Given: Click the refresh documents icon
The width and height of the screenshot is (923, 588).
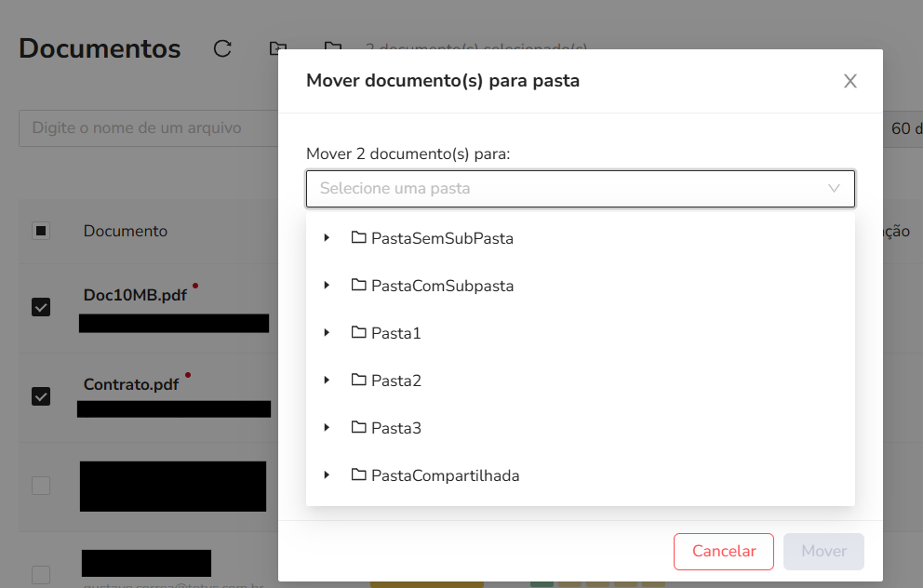Looking at the screenshot, I should click(x=222, y=48).
